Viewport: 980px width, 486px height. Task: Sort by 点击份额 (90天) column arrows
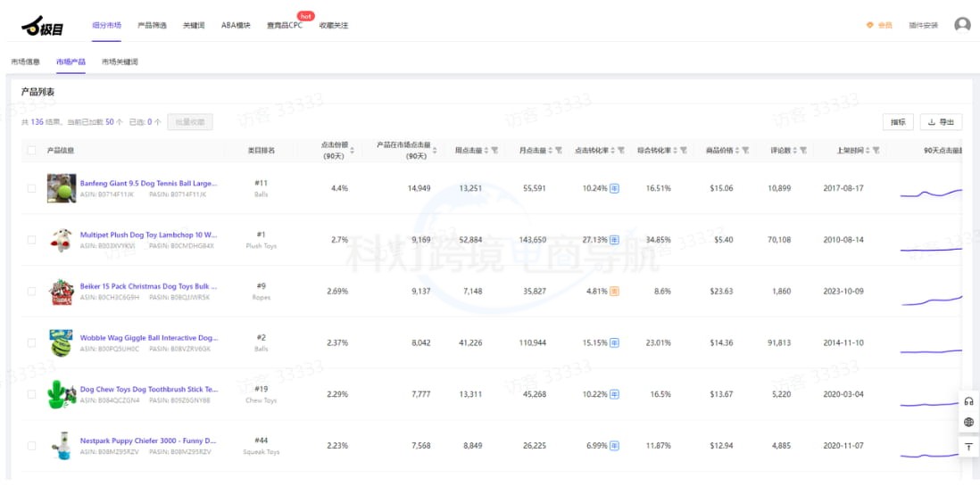[352, 151]
